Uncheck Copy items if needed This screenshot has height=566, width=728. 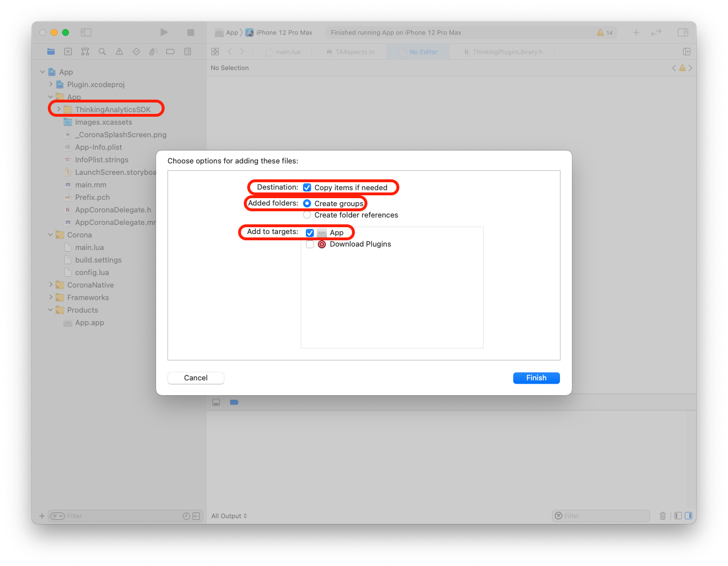coord(307,187)
